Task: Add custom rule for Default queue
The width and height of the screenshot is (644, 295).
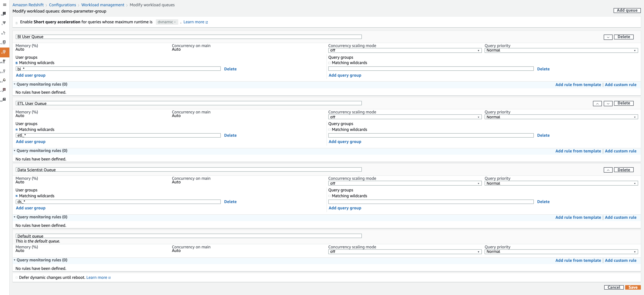Action: point(620,260)
